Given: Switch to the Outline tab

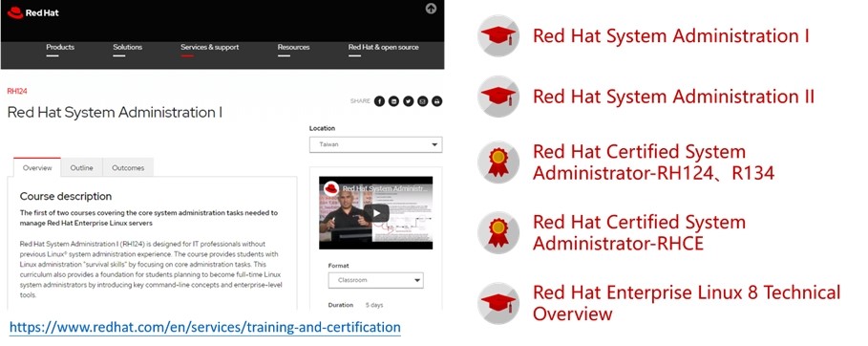Looking at the screenshot, I should tap(81, 167).
